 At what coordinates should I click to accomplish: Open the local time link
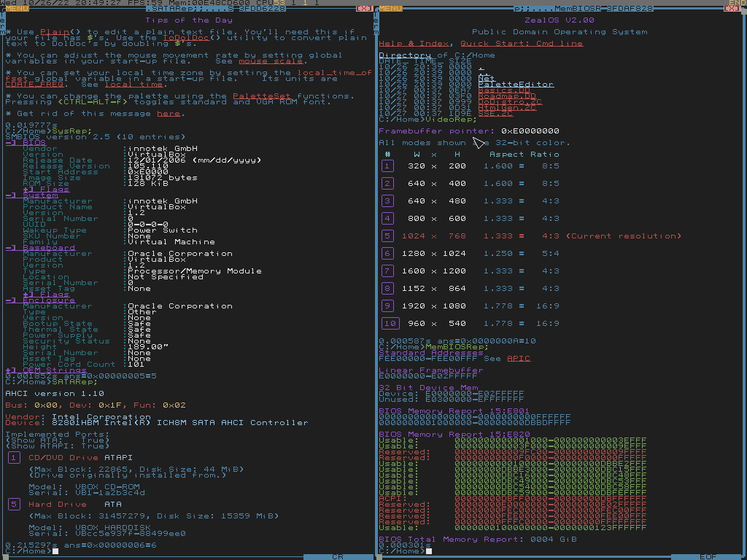click(x=134, y=85)
